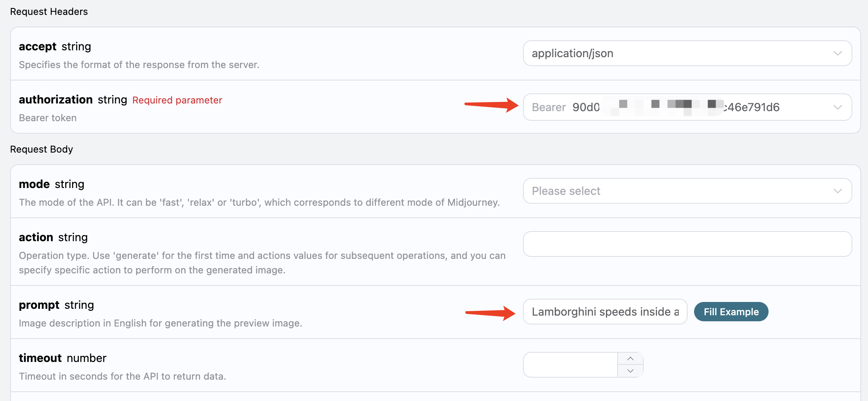This screenshot has height=401, width=868.
Task: Focus the action text input box
Action: 687,244
